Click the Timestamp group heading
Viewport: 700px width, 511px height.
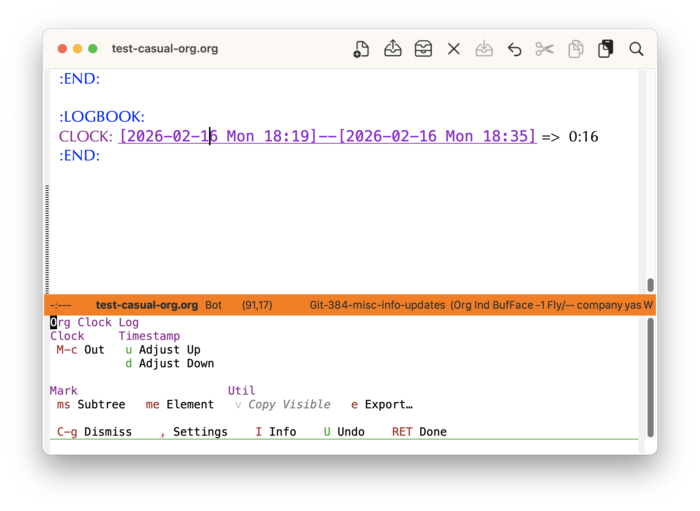coord(149,336)
